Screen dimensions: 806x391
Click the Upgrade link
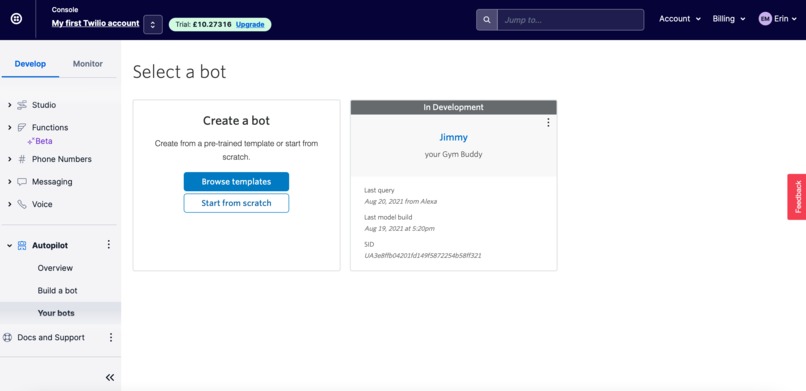click(250, 25)
